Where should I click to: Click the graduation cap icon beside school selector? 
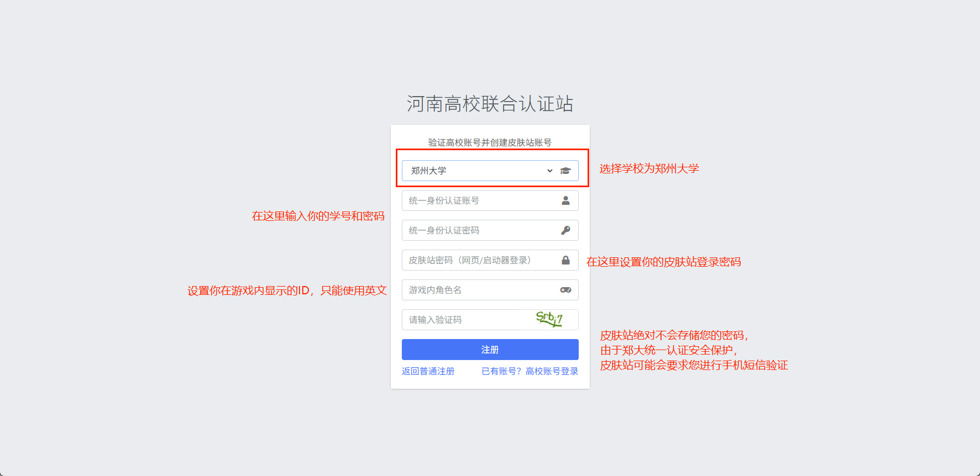(565, 171)
